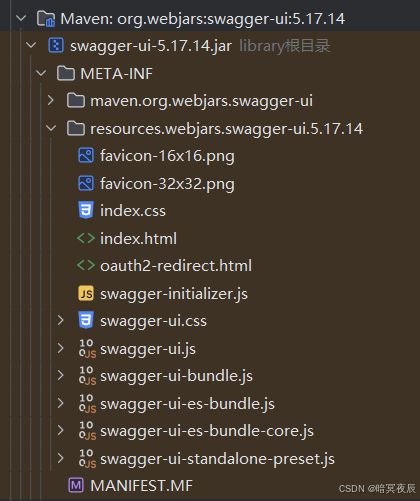Click the binary JS icon of swagger-ui-es-bundle.js

[87, 404]
